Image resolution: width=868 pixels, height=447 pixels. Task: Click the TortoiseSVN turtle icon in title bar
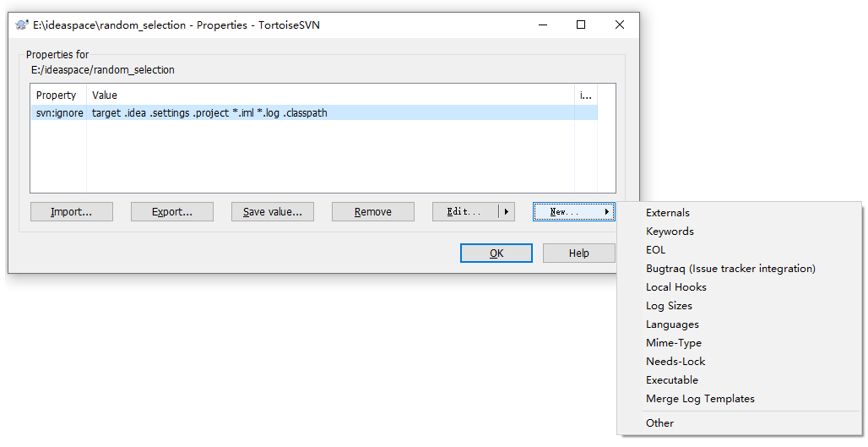[22, 25]
